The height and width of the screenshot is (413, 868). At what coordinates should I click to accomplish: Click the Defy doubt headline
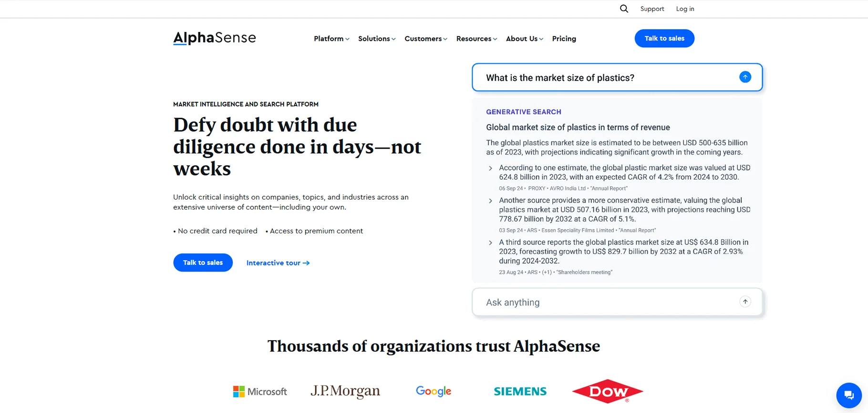point(297,147)
